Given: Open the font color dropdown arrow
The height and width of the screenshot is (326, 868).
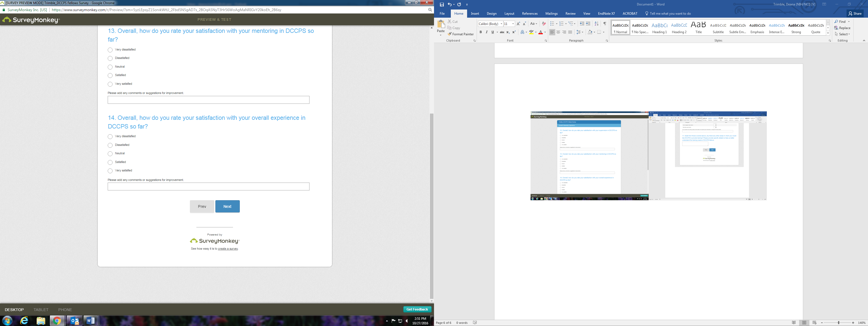Looking at the screenshot, I should 545,32.
